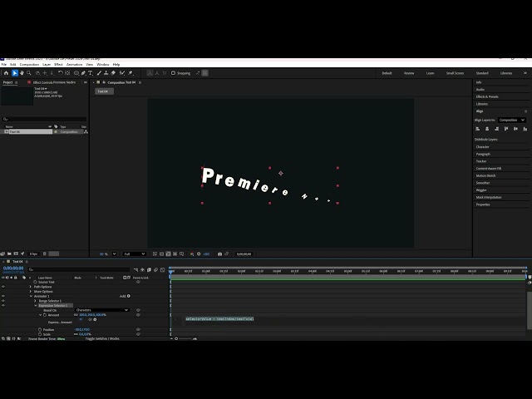Toggle eye visibility for Animator 1
This screenshot has width=532, height=399.
click(3, 296)
